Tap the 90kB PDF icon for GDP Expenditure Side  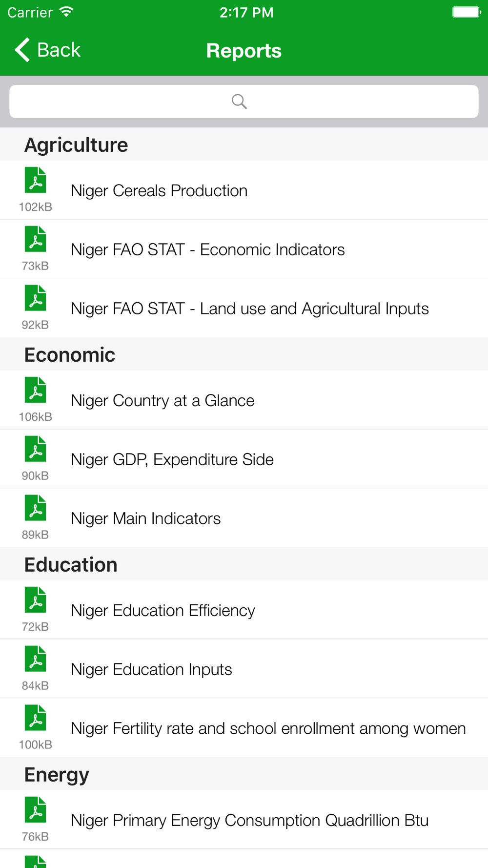(x=36, y=449)
